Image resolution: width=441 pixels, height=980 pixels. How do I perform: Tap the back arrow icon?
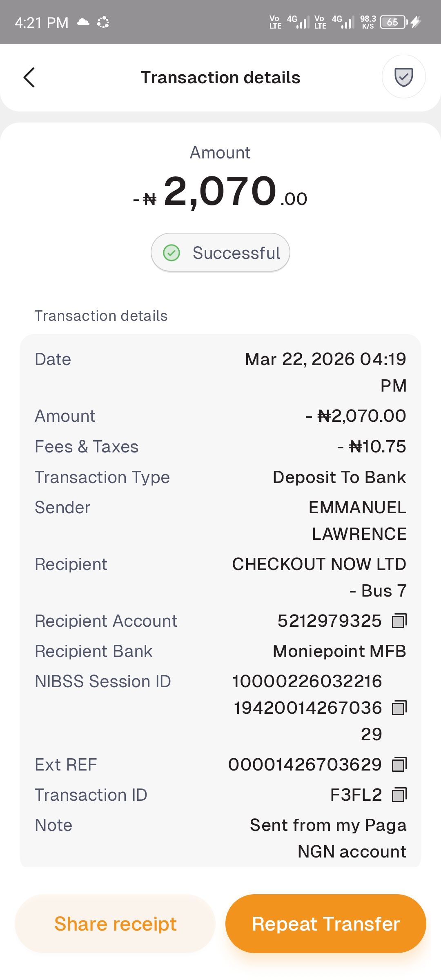[29, 78]
